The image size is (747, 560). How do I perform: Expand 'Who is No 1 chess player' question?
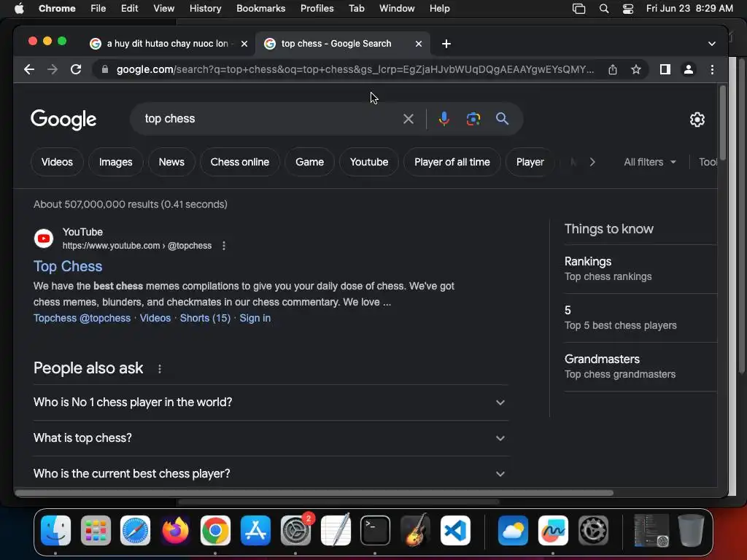(271, 402)
